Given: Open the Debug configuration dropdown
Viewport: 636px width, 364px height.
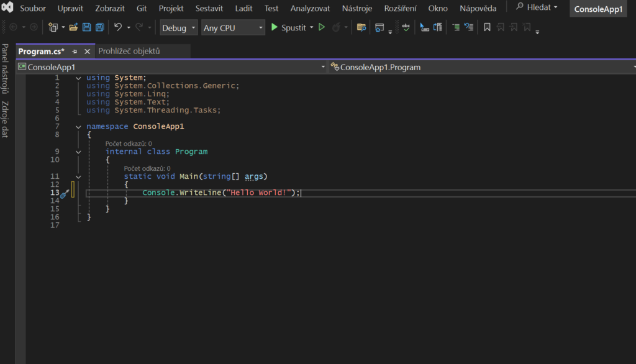Looking at the screenshot, I should coord(179,28).
